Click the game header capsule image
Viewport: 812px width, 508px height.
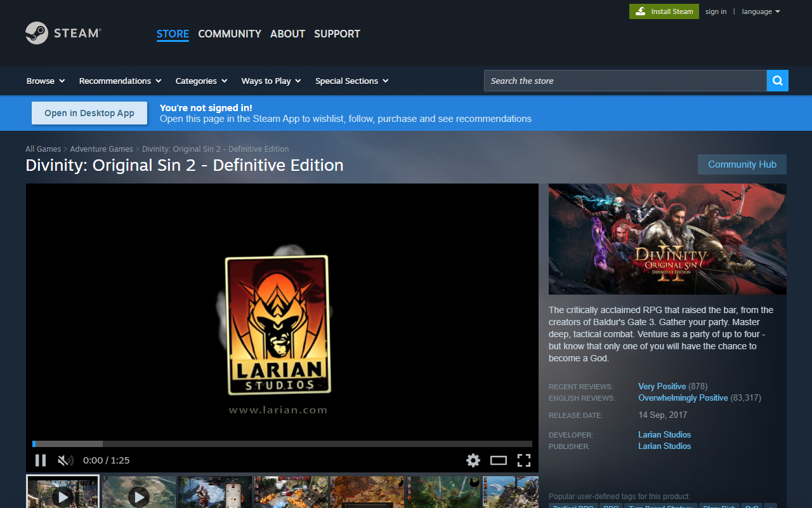click(667, 239)
